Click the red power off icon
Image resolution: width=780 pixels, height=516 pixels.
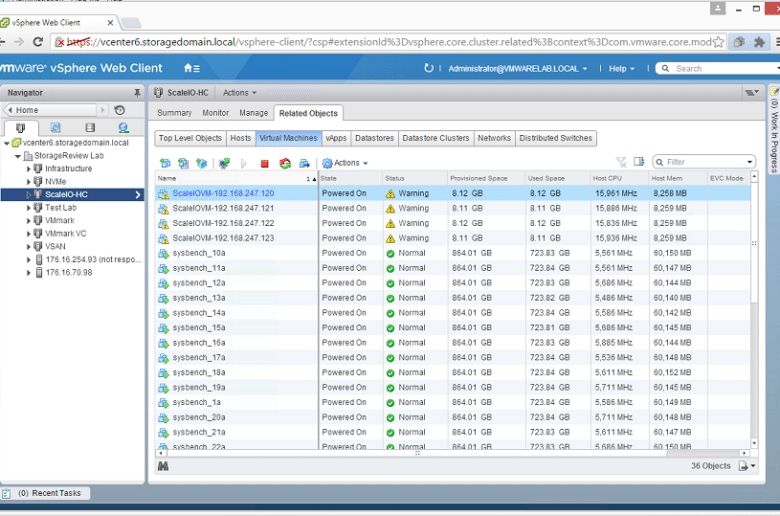265,163
